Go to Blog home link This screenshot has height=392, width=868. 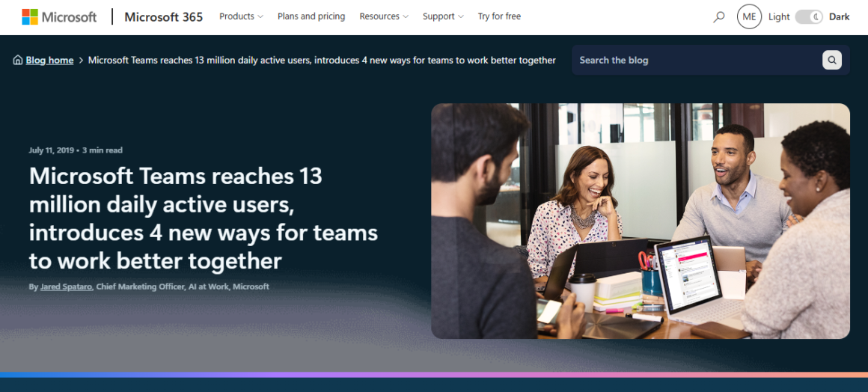[x=49, y=60]
